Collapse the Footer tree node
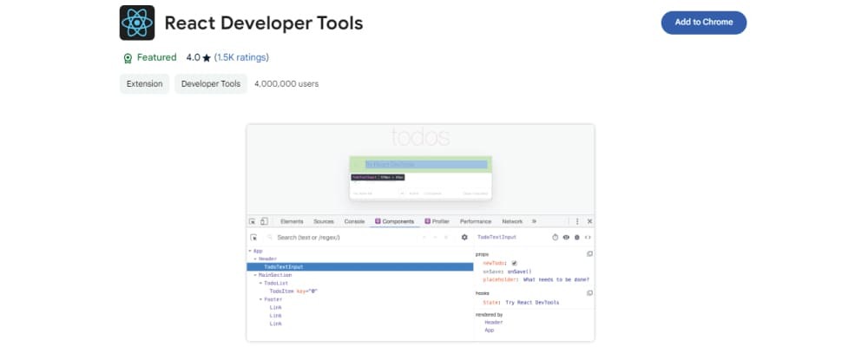The width and height of the screenshot is (868, 347). [x=261, y=299]
